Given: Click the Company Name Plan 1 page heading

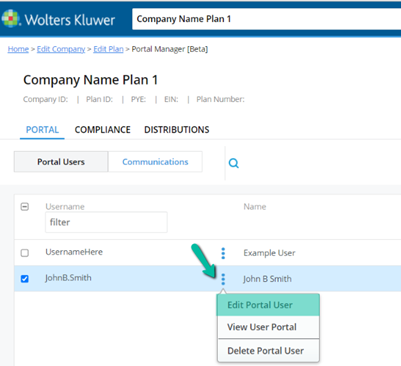Looking at the screenshot, I should pyautogui.click(x=90, y=80).
